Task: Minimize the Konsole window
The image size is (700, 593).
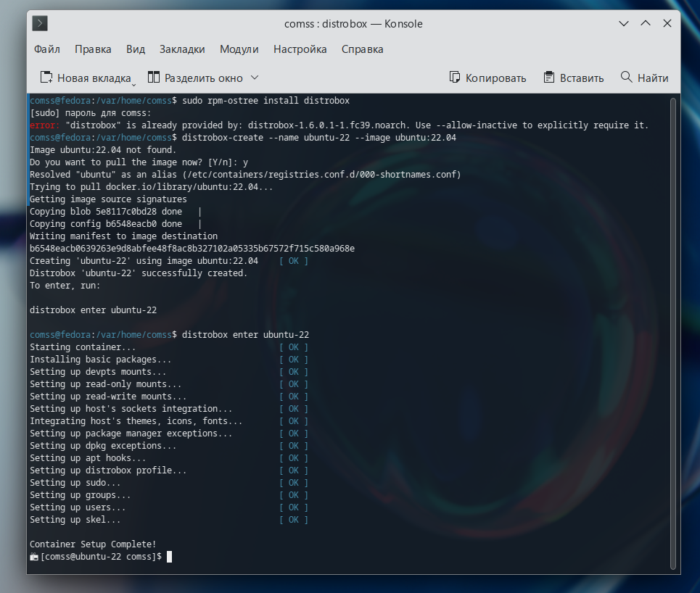Action: pos(624,23)
